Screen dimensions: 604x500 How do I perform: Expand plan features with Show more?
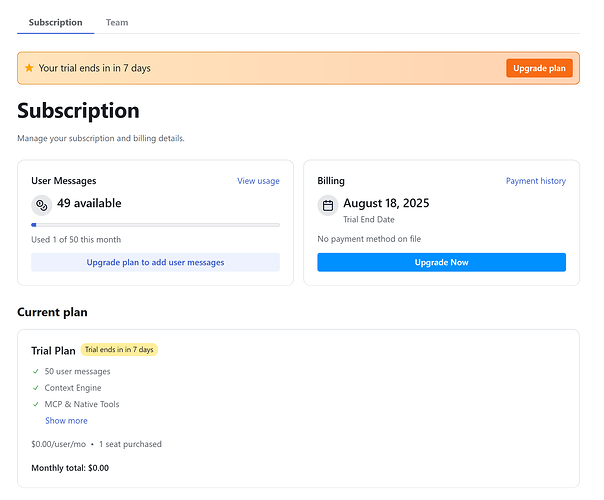(66, 421)
